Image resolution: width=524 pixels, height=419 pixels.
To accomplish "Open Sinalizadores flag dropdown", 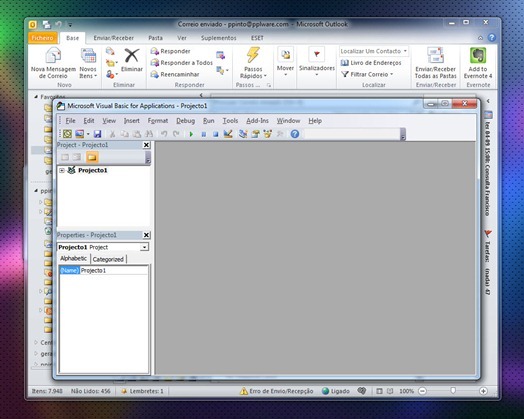I will pos(316,62).
